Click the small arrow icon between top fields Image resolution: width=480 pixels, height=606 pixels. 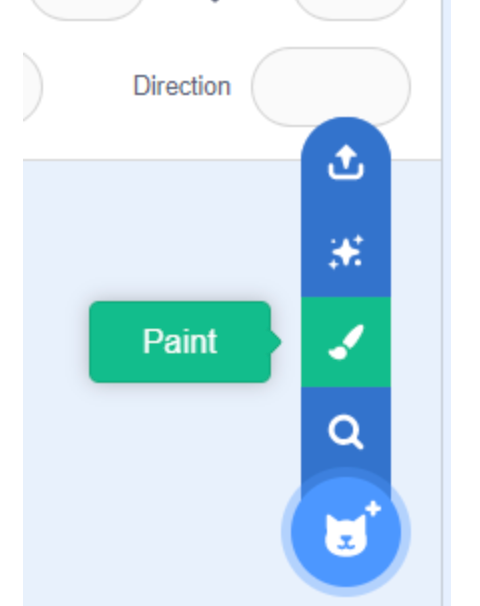click(x=215, y=1)
